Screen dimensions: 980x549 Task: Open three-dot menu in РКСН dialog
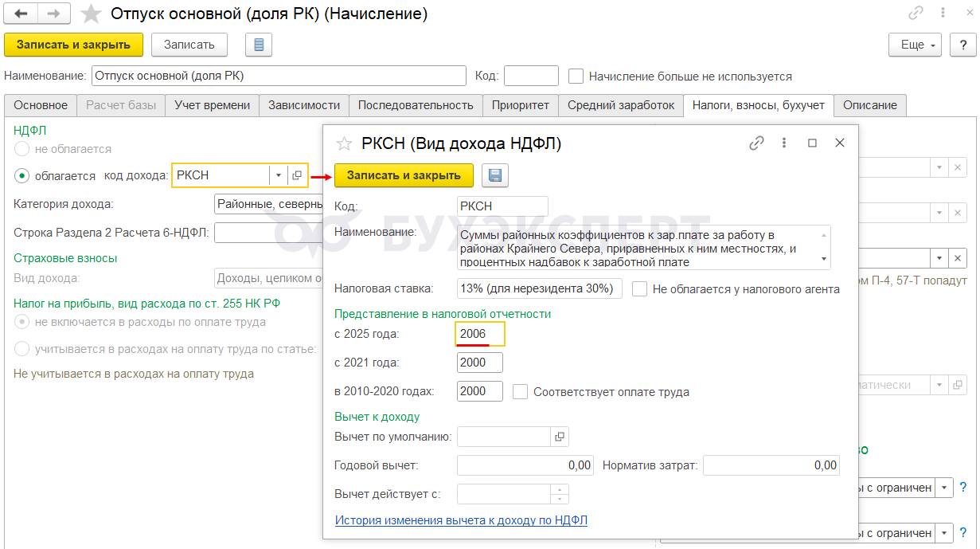coord(784,143)
